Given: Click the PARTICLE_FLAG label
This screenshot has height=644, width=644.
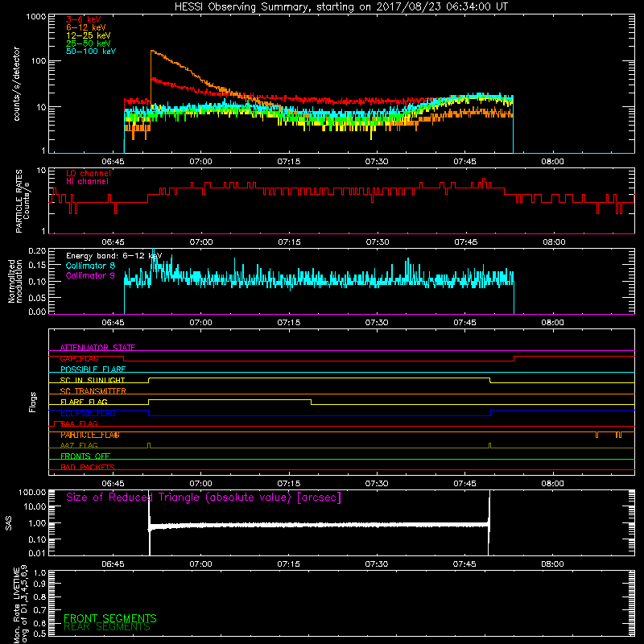Looking at the screenshot, I should 90,435.
